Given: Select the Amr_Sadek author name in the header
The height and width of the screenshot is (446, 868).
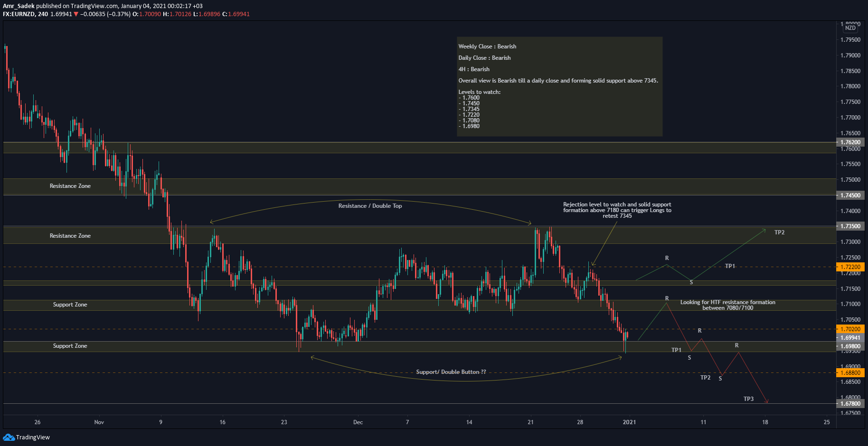Looking at the screenshot, I should 19,6.
